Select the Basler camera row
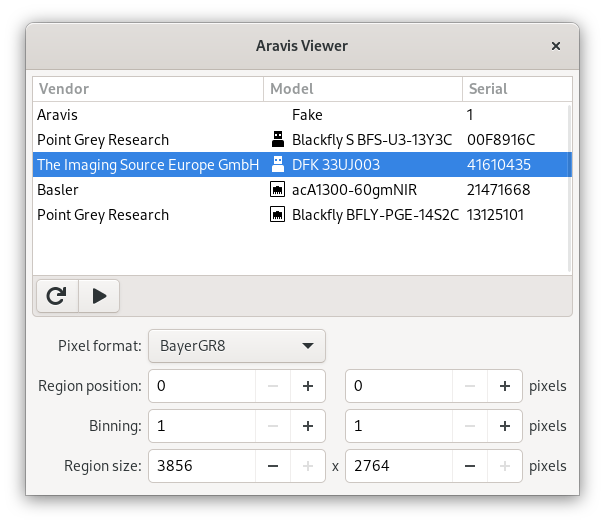 point(300,190)
